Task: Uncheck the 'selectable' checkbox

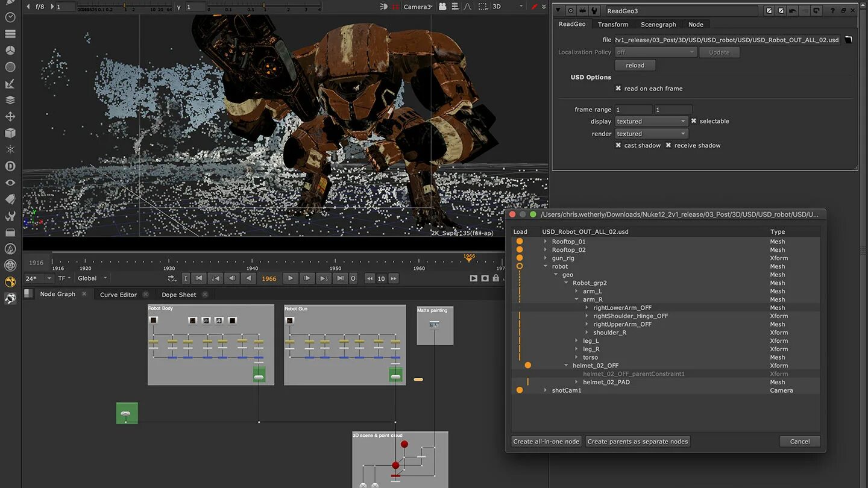Action: click(694, 121)
